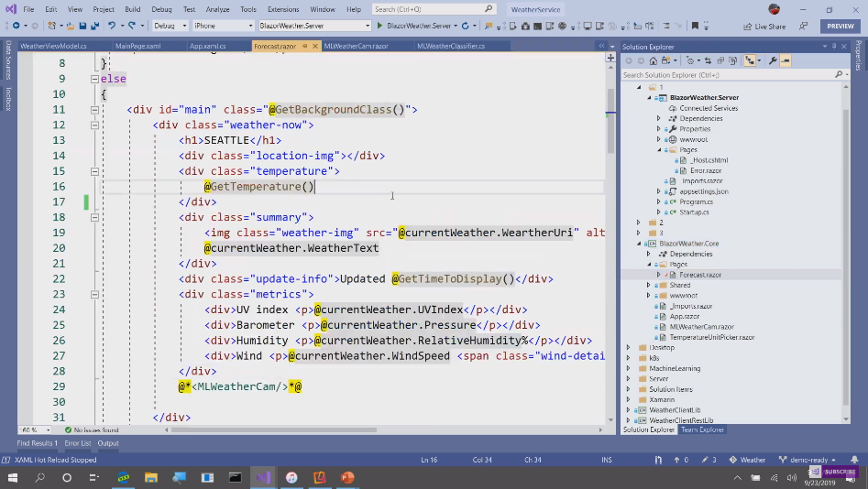Click the Live Share icon
The height and width of the screenshot is (489, 868).
pos(748,27)
